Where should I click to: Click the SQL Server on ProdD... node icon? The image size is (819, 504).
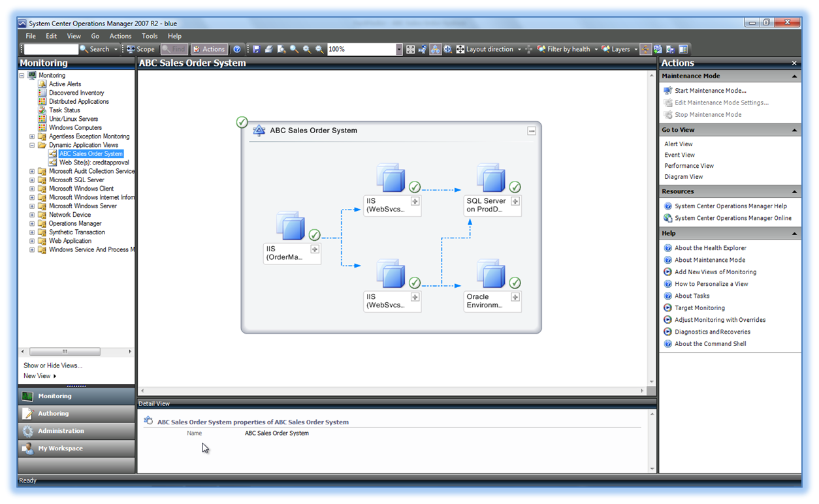(491, 178)
